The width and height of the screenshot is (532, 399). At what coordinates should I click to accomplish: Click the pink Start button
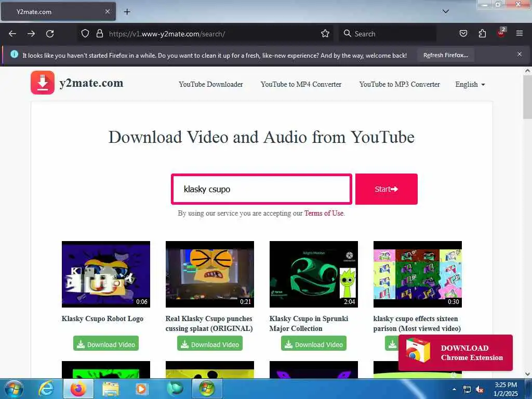coord(387,189)
